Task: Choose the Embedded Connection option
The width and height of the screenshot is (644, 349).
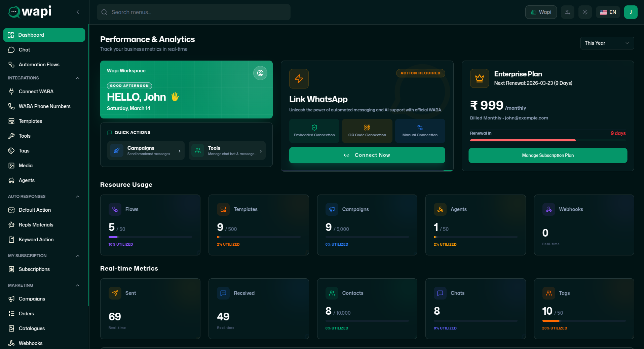Action: pos(314,131)
